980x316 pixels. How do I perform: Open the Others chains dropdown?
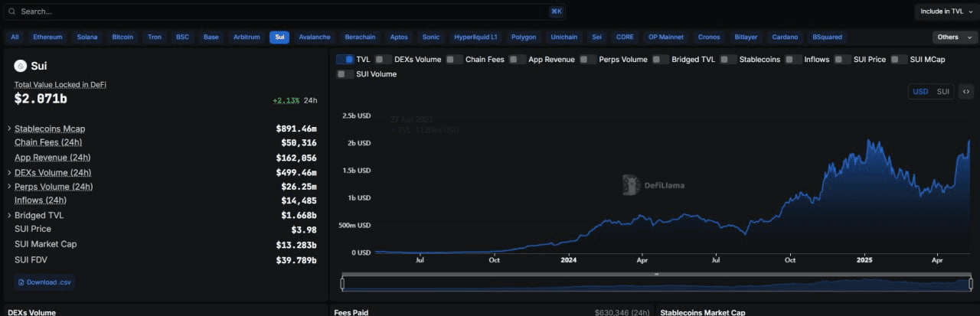953,37
